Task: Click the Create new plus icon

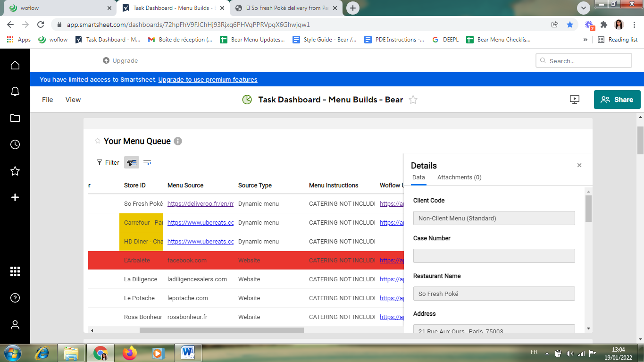Action: tap(15, 197)
